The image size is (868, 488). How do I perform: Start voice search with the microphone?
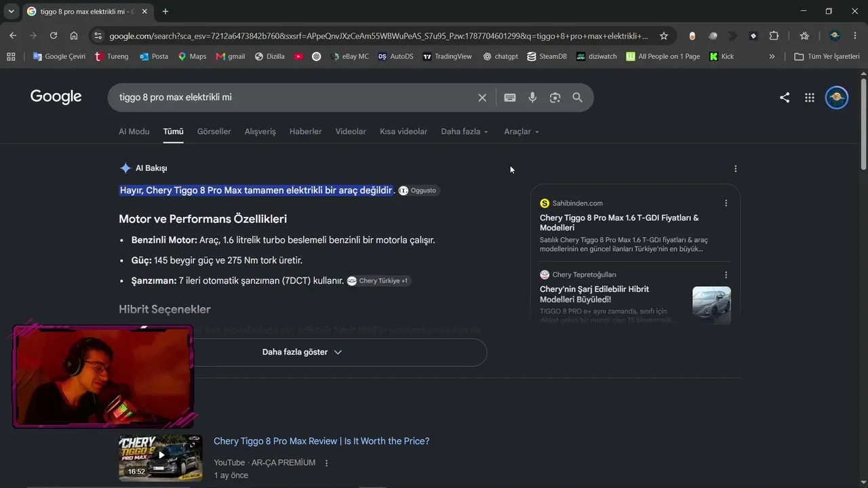click(x=532, y=98)
